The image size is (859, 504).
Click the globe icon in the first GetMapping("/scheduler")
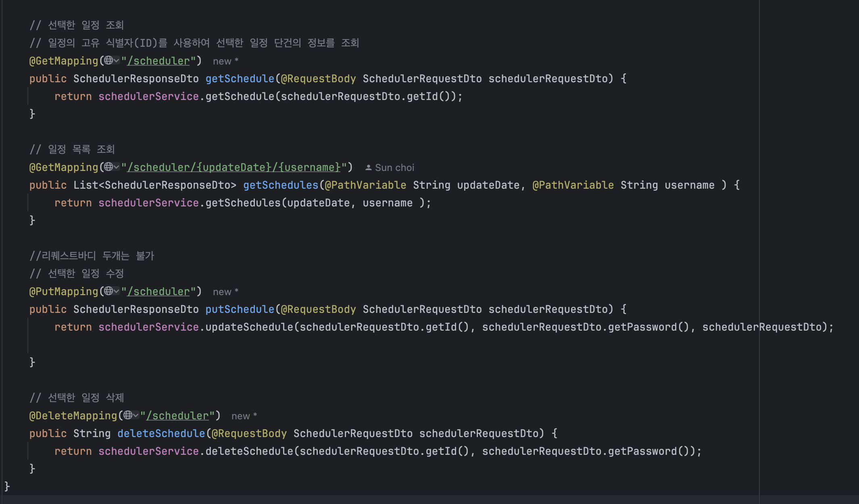point(108,60)
